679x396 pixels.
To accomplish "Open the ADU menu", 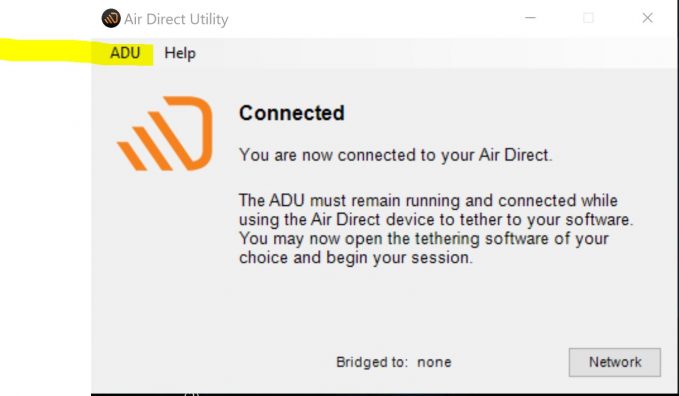I will [x=125, y=53].
